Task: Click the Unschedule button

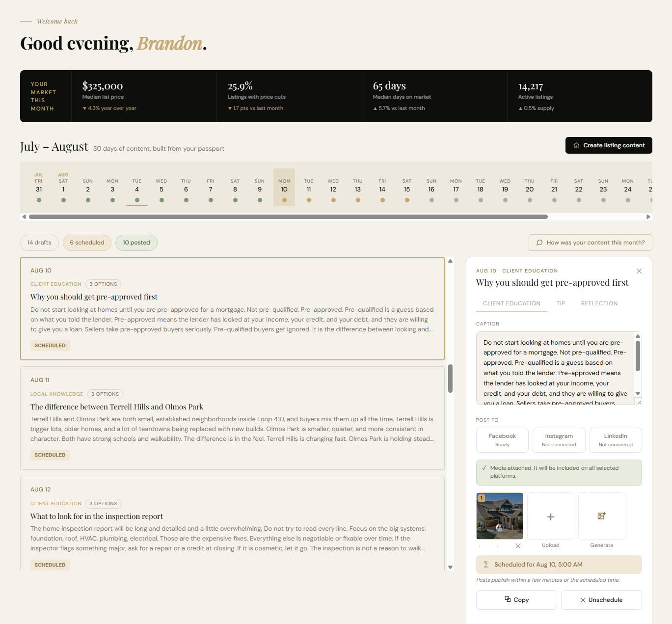Action: (x=601, y=600)
